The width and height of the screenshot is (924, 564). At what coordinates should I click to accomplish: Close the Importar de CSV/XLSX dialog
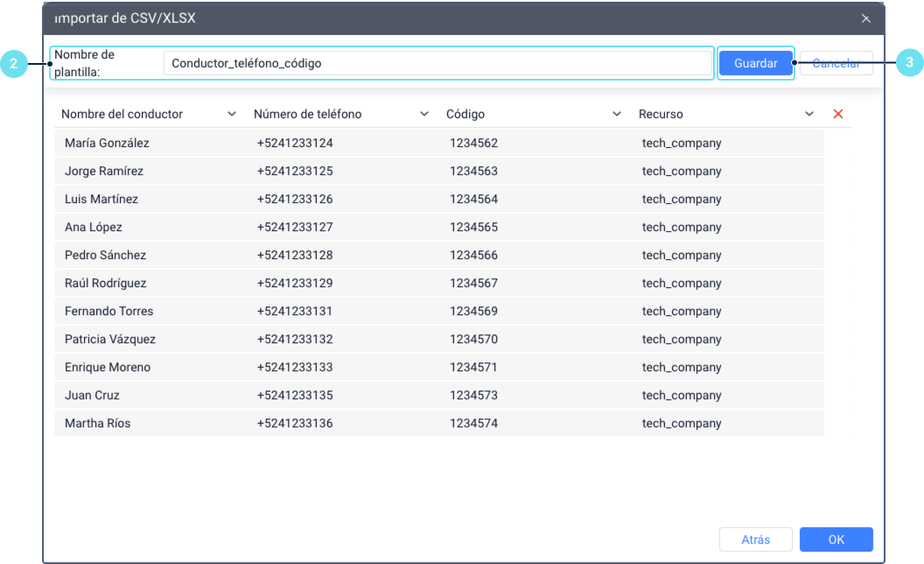pyautogui.click(x=865, y=18)
